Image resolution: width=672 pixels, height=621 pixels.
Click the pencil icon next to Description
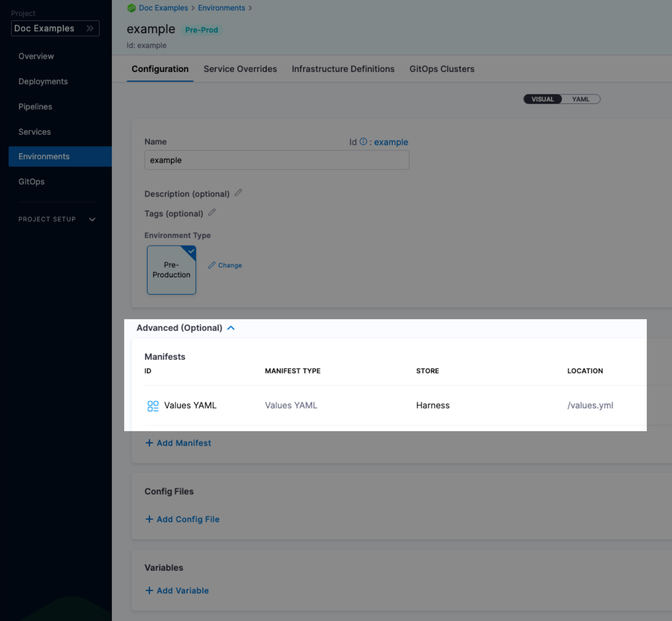point(238,193)
